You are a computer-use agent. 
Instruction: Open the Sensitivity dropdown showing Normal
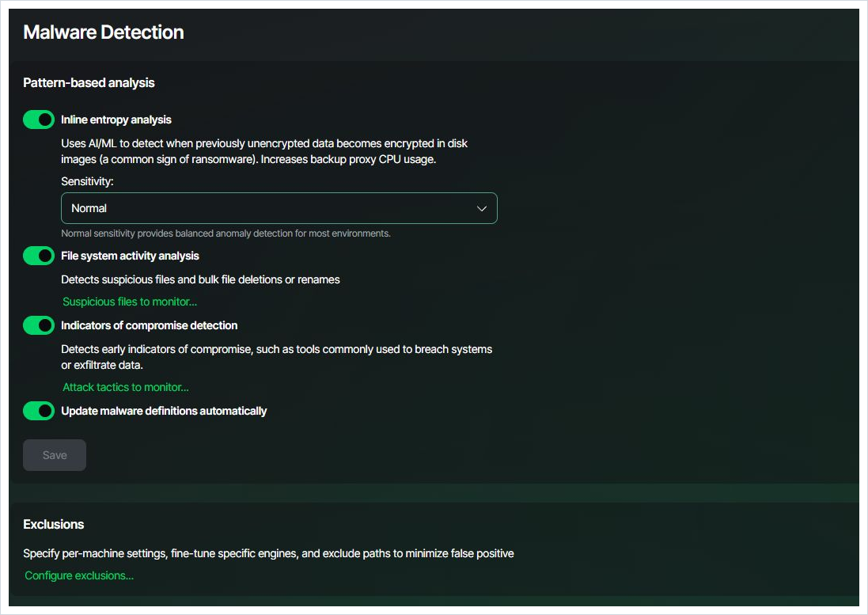pos(279,208)
